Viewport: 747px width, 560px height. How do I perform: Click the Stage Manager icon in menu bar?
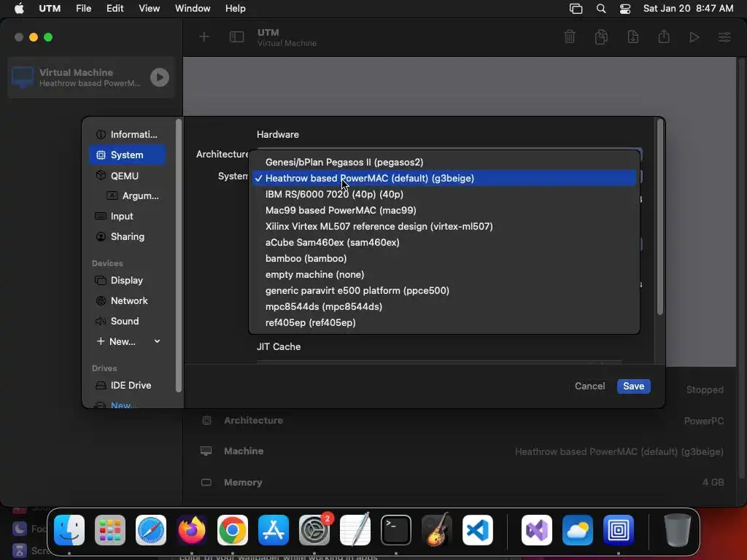576,9
